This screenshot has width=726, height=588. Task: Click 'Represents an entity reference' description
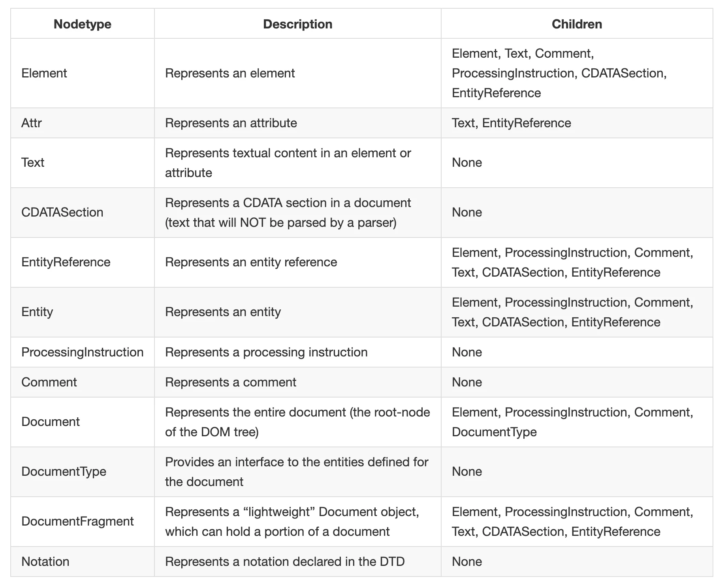251,262
